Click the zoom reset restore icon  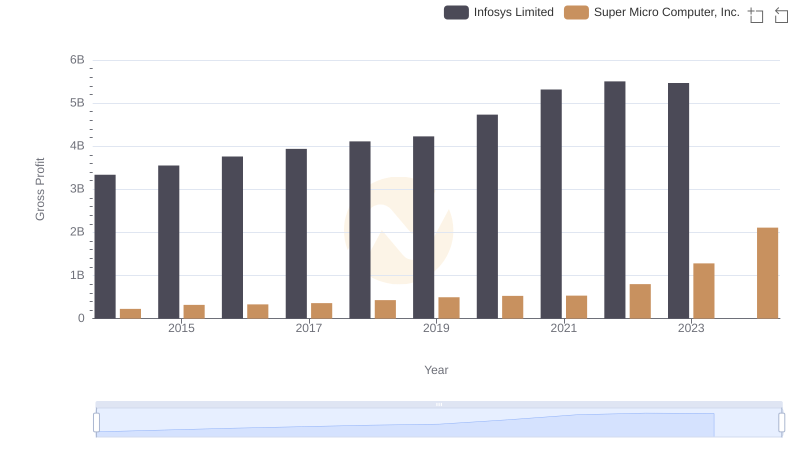coord(781,15)
